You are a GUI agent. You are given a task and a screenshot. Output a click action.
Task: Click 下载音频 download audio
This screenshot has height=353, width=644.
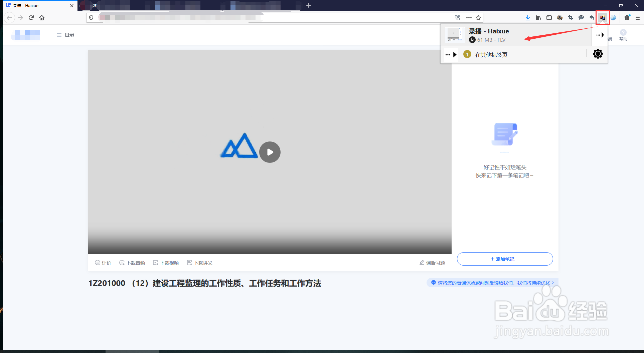132,263
